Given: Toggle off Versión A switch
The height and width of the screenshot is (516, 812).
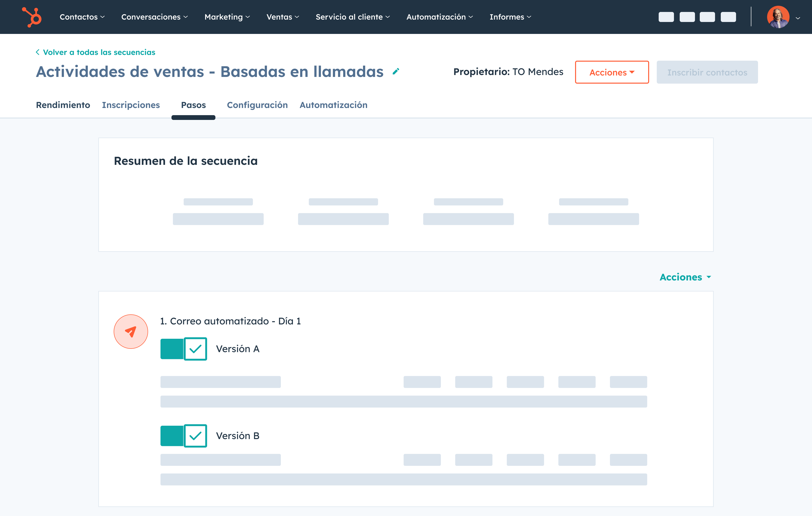Looking at the screenshot, I should (x=183, y=349).
